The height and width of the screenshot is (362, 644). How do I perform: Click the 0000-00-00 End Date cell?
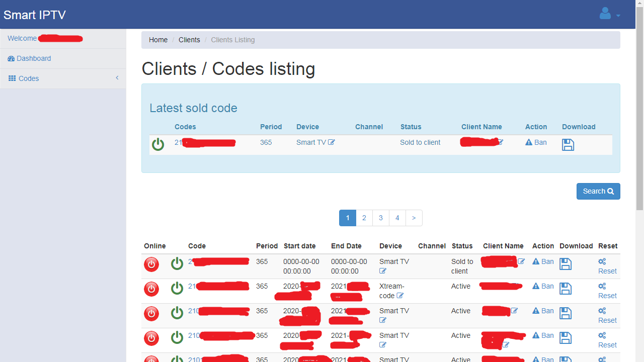tap(349, 266)
